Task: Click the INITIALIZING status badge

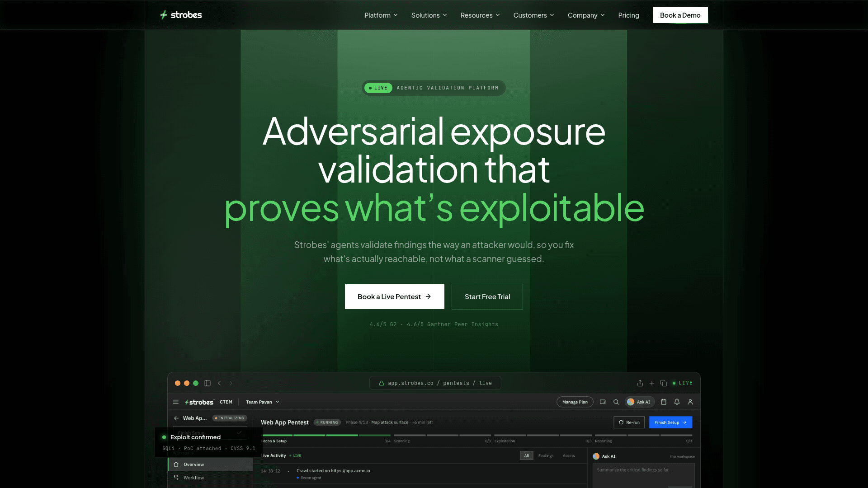Action: point(230,418)
